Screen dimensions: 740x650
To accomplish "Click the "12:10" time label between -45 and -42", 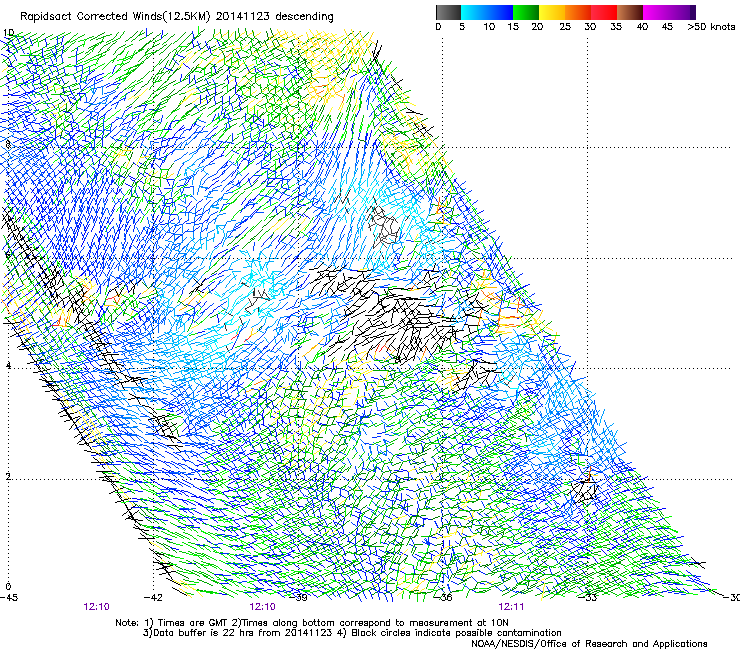I will pos(96,607).
